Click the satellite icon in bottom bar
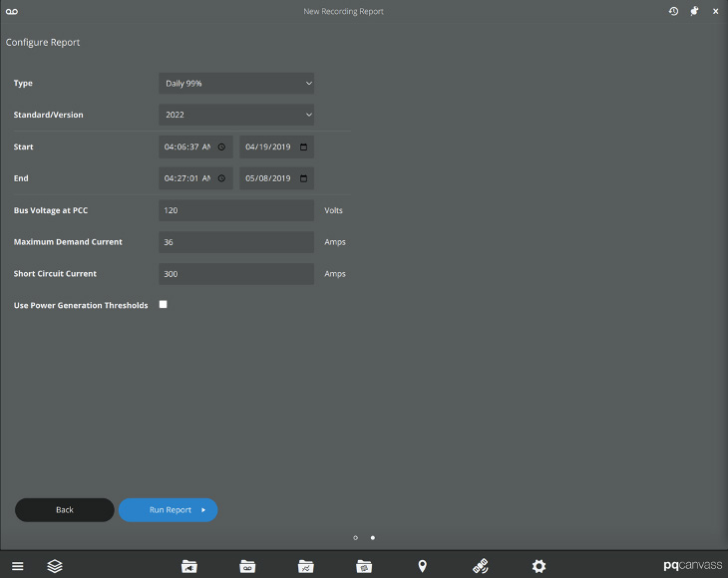The image size is (728, 578). pyautogui.click(x=481, y=566)
